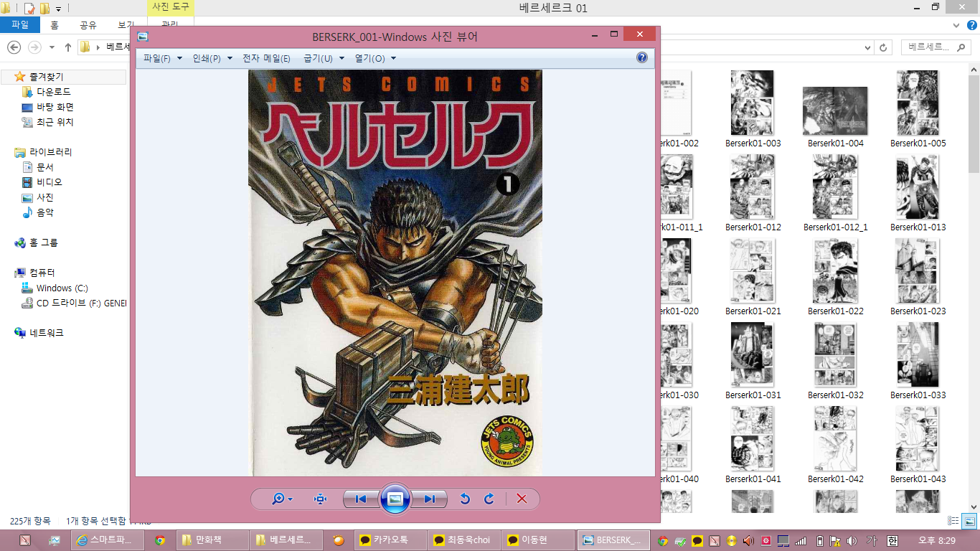The width and height of the screenshot is (980, 551).
Task: Expand the 인쇄(P) print menu
Action: (212, 58)
